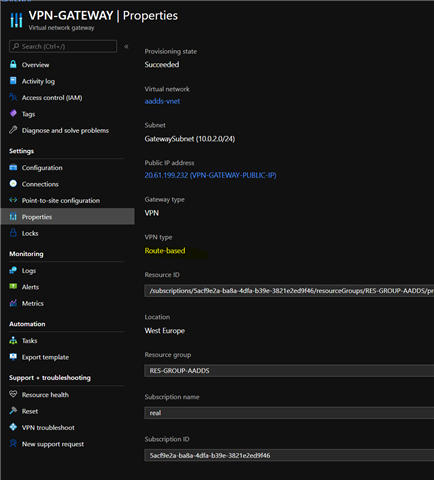Click the Overview lock icon
The image size is (434, 480).
(13, 64)
